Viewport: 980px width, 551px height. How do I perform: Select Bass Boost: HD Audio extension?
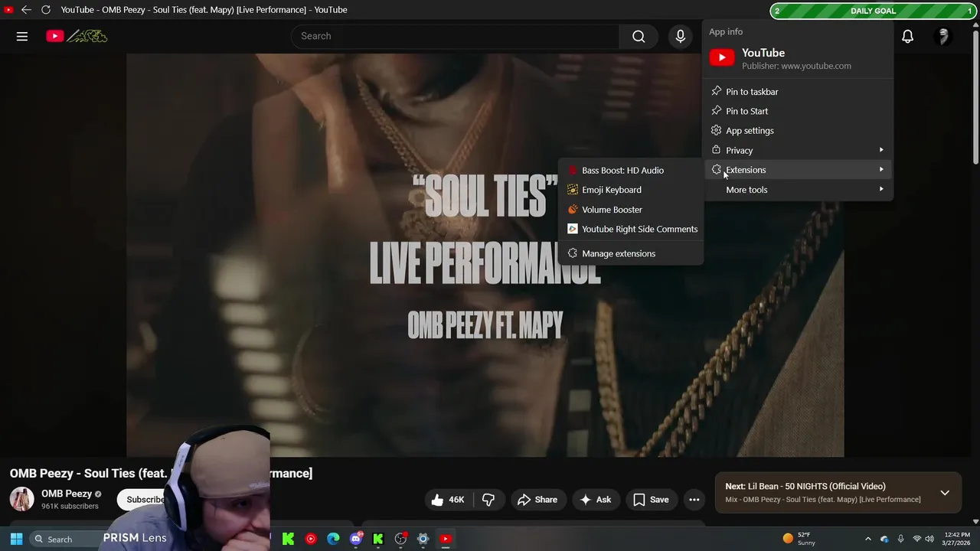631,171
